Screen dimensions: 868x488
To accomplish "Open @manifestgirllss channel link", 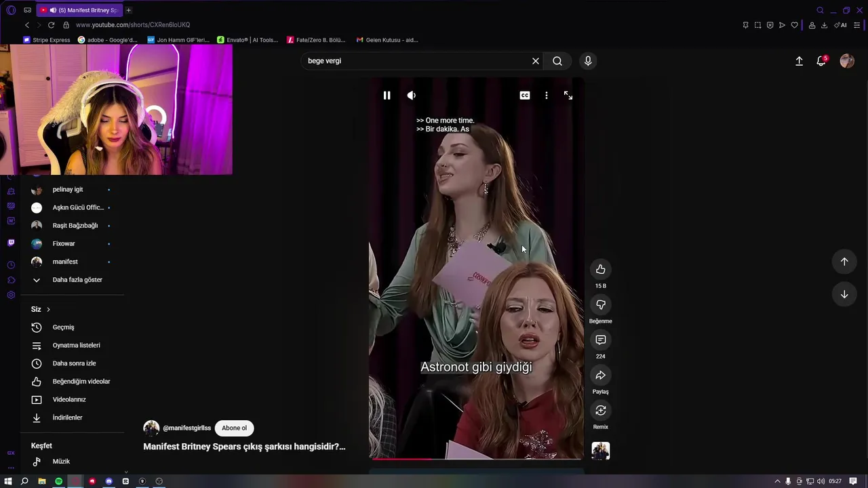I will click(x=186, y=428).
